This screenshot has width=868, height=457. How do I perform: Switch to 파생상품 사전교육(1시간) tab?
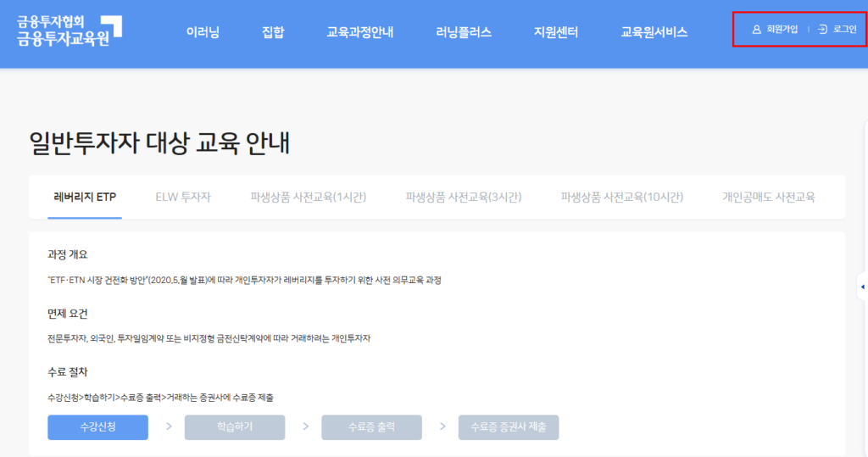308,197
